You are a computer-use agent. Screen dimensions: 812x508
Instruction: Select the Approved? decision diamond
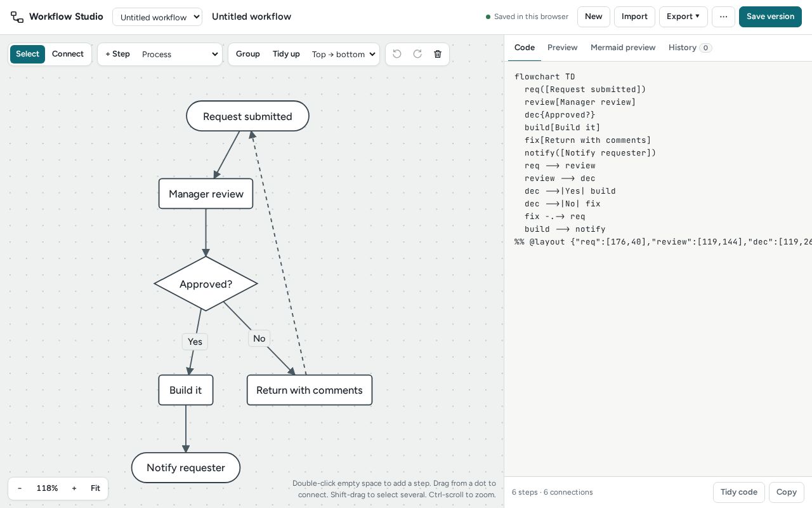206,284
